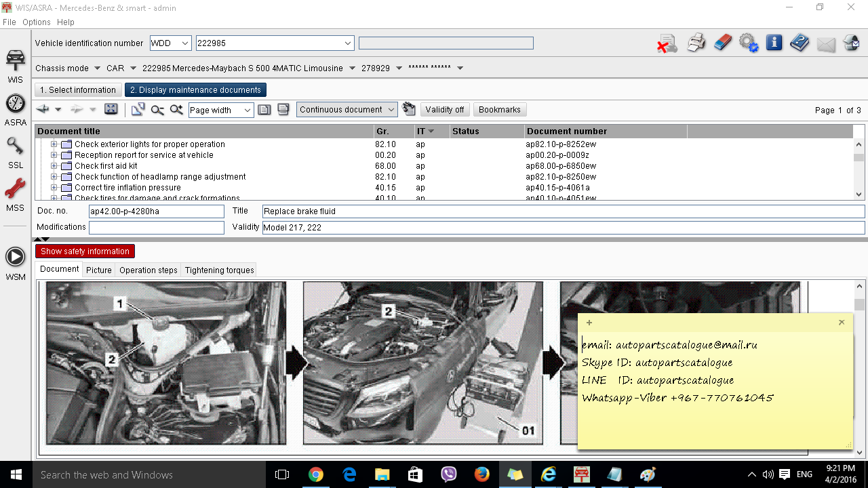Image resolution: width=868 pixels, height=488 pixels.
Task: Switch to the Operation steps tab
Action: [149, 270]
